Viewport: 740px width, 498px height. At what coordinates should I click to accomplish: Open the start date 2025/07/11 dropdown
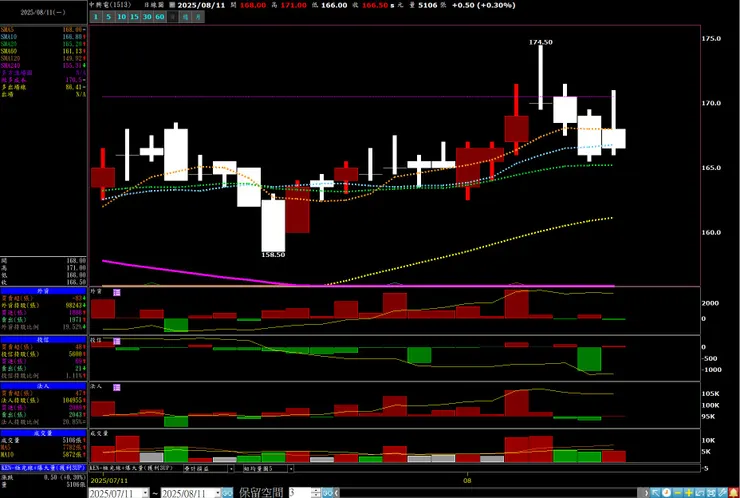coord(145,493)
